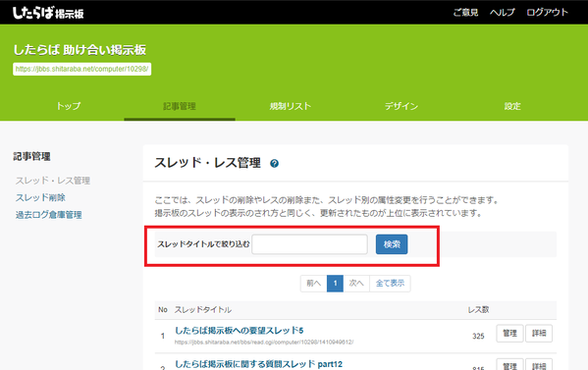Click 管理 button for 要望スレッド5
Screen dimensions: 588x370
tap(509, 334)
